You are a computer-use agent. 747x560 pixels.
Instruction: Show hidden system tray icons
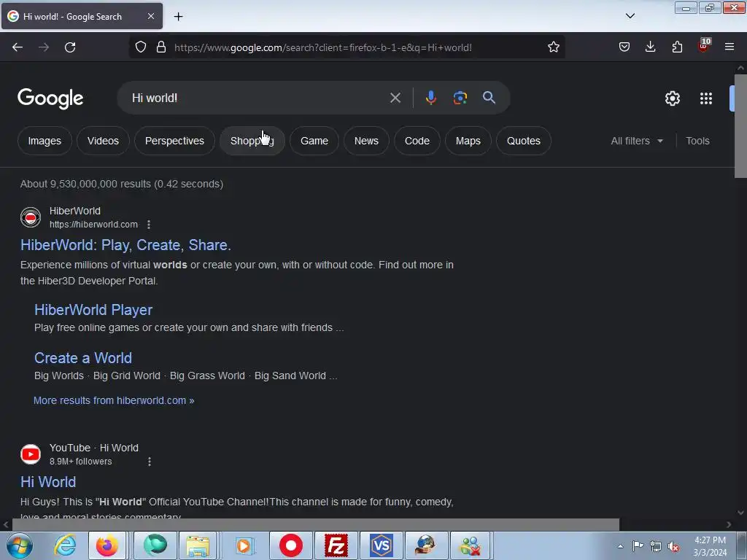point(620,546)
